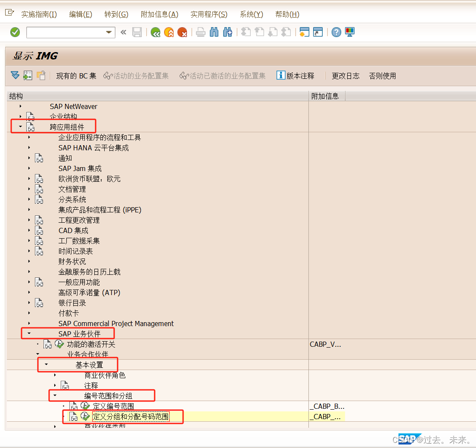Click the Save diskette icon

[137, 32]
